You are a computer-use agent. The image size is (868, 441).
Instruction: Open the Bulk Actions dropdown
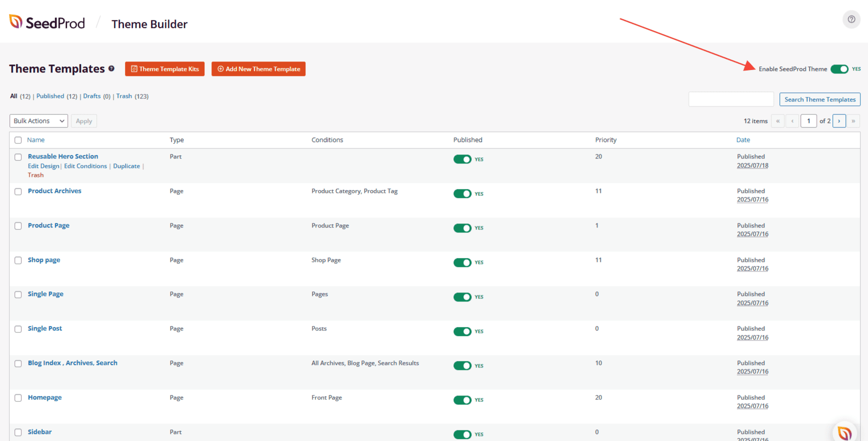pos(38,121)
